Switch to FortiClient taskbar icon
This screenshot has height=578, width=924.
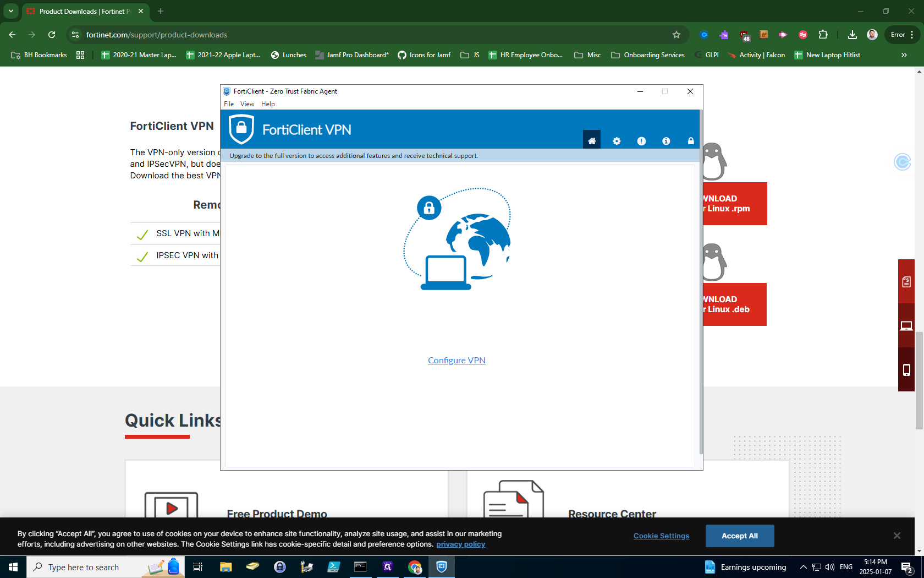[442, 567]
